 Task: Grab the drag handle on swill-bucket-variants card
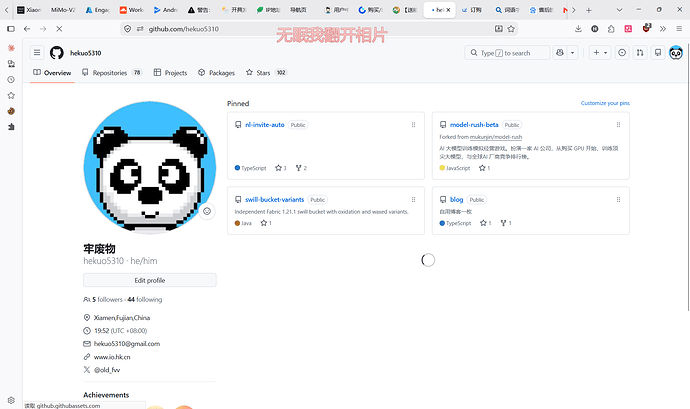(x=413, y=199)
